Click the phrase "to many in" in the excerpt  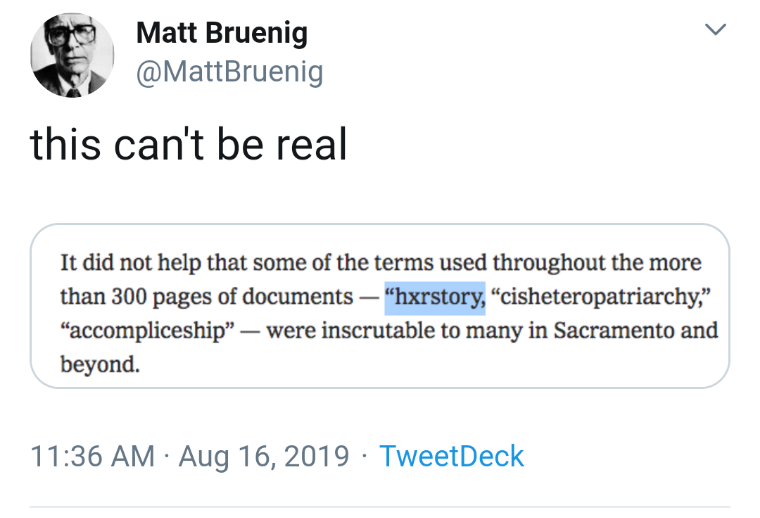(484, 330)
